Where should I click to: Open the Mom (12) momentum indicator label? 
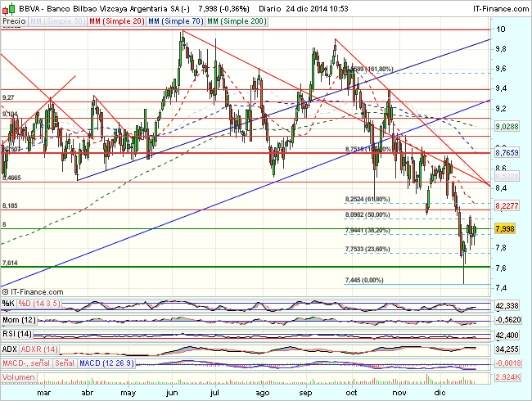click(19, 320)
